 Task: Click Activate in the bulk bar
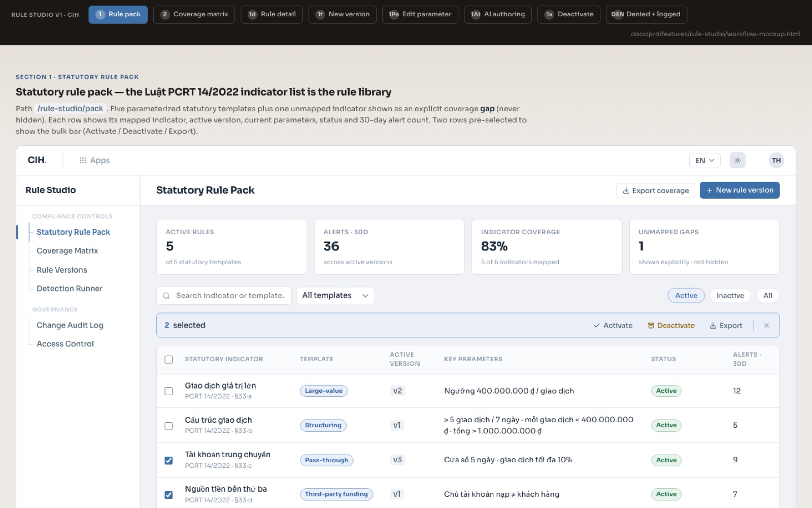613,326
